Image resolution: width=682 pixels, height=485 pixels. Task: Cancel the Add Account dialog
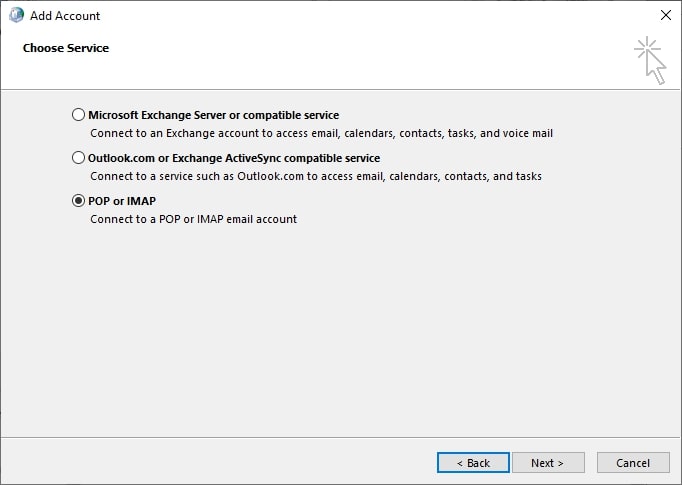(633, 463)
